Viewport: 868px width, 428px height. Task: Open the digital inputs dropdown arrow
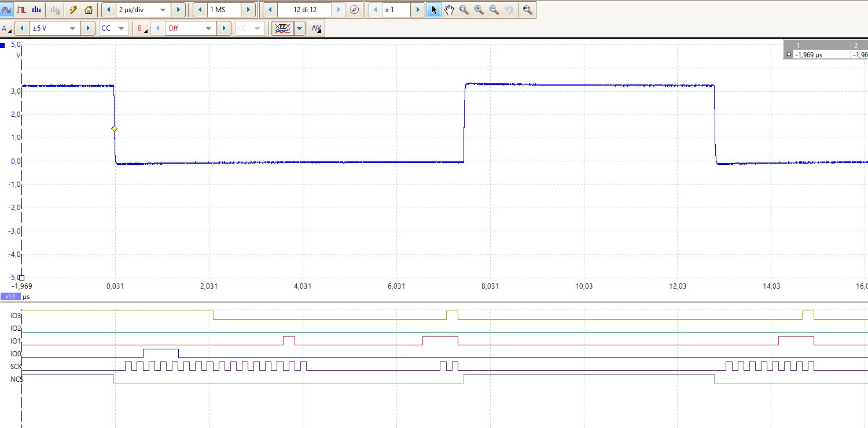[x=299, y=28]
